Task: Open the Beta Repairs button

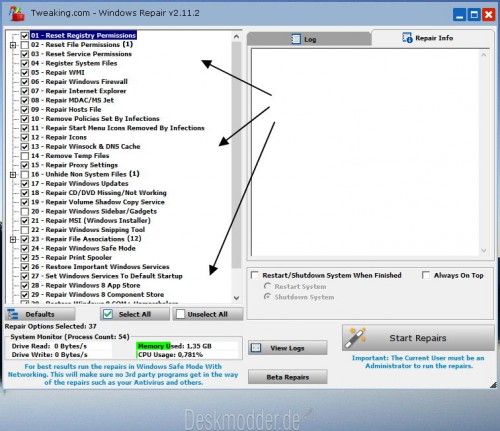Action: [x=288, y=377]
